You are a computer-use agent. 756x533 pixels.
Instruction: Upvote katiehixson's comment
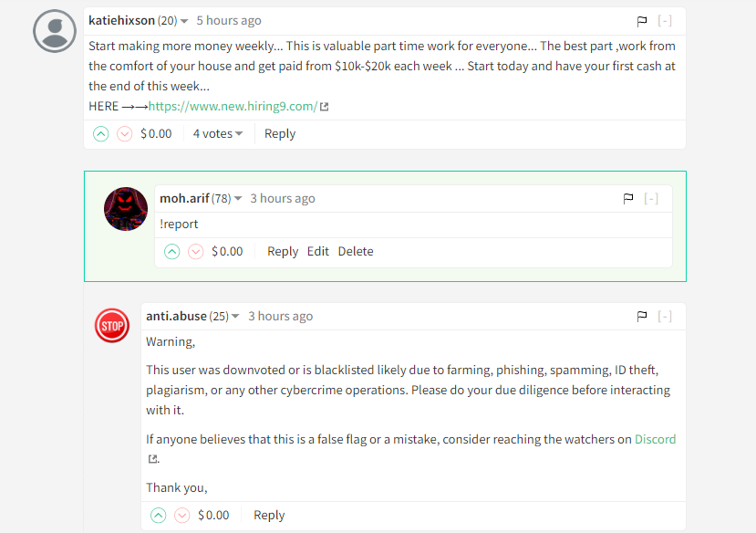click(100, 133)
